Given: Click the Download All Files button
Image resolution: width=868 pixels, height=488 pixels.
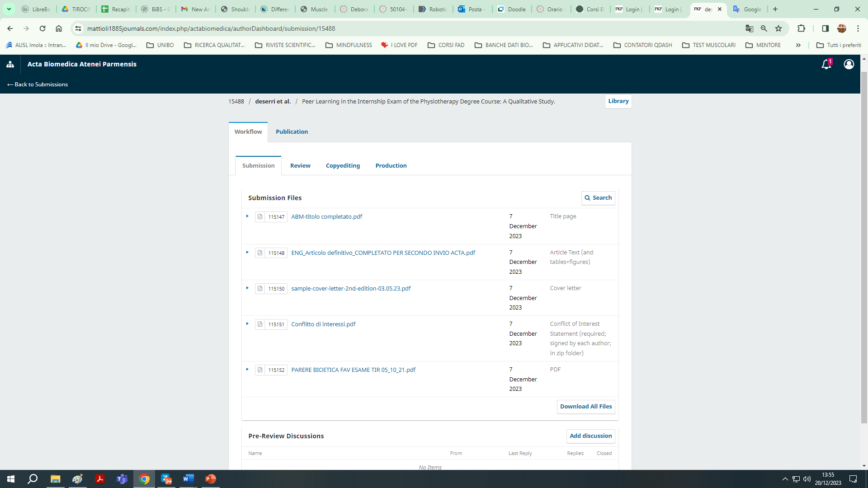Looking at the screenshot, I should 586,407.
